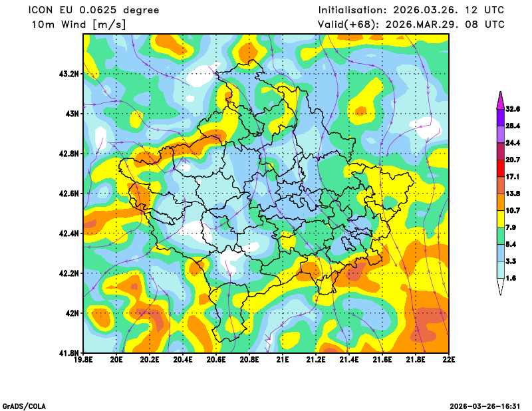Pick the red legend swatch between 17.1 and 20.7
The width and height of the screenshot is (532, 411).
pyautogui.click(x=500, y=168)
